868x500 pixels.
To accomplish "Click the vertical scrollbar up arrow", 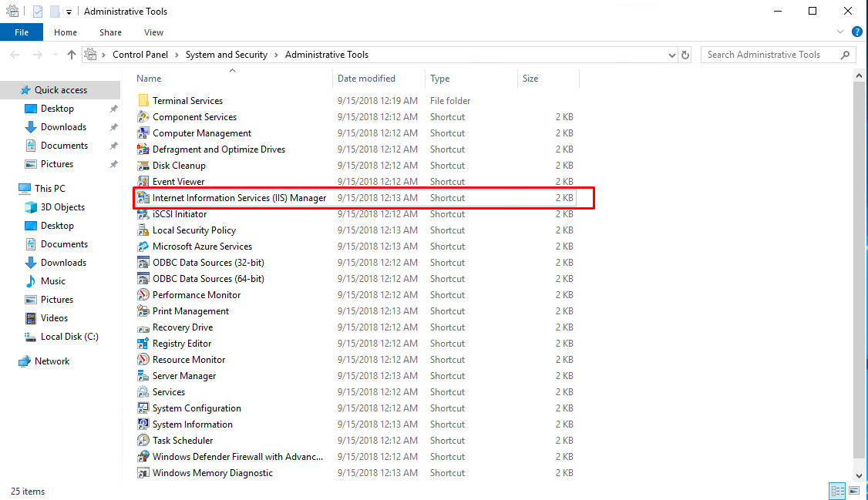I will click(859, 76).
